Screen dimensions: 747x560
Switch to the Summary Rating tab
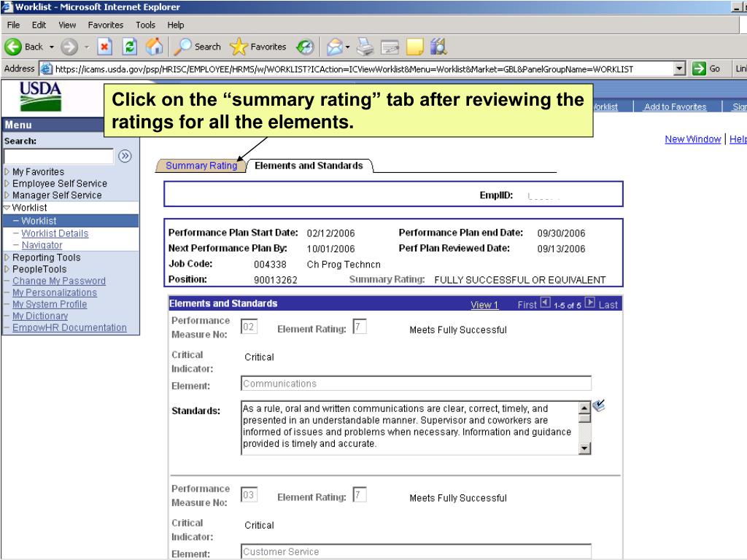point(201,166)
